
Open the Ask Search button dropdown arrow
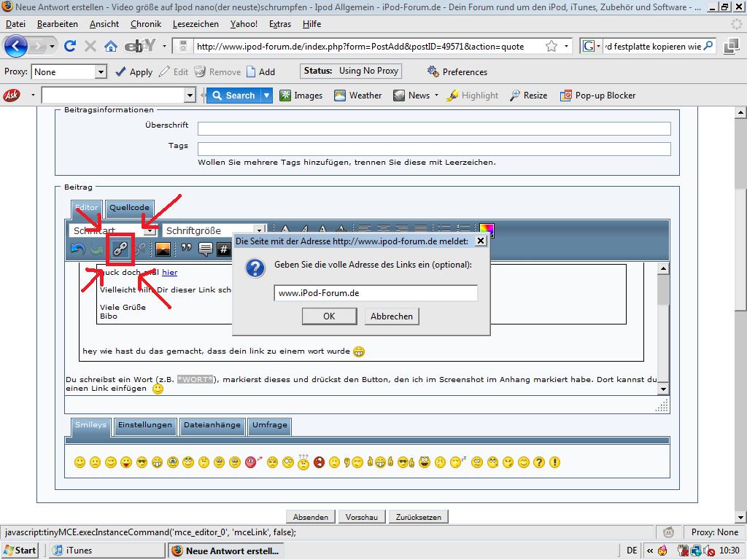(x=267, y=96)
